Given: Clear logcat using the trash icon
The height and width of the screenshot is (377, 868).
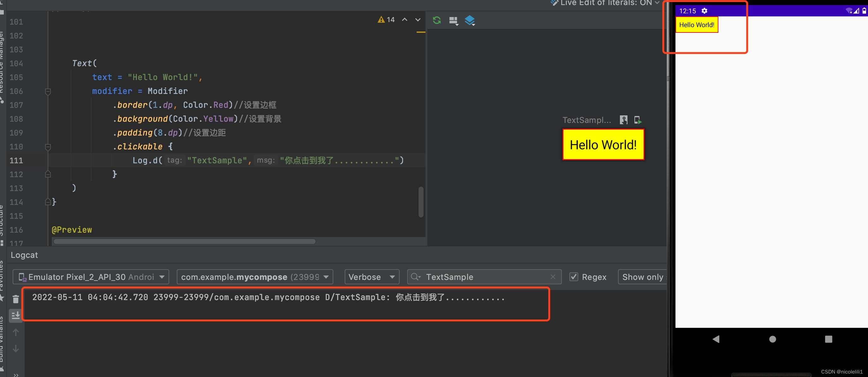Looking at the screenshot, I should (x=15, y=299).
